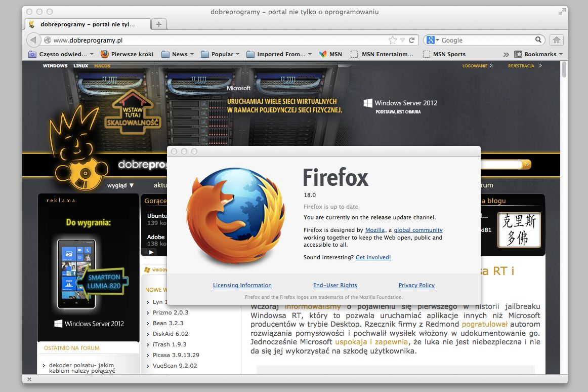588x392 pixels.
Task: Open End-User Rights link
Action: [x=335, y=285]
